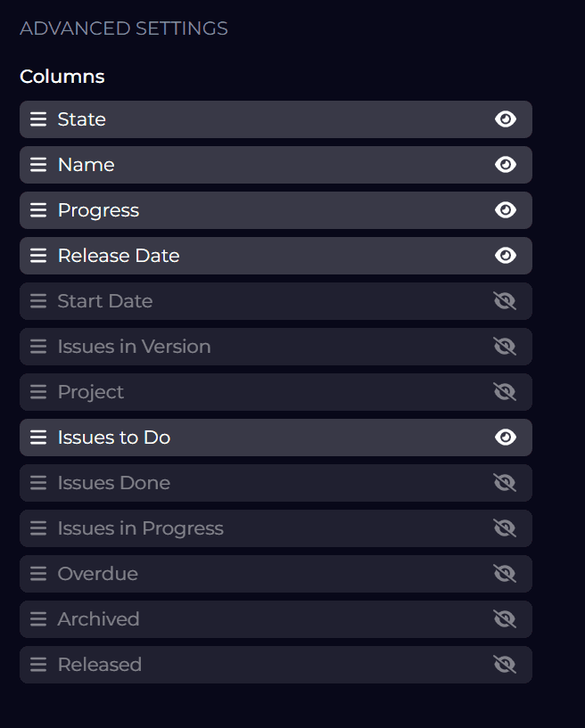Viewport: 585px width, 728px height.
Task: Select the Released row reorder icon
Action: point(38,665)
